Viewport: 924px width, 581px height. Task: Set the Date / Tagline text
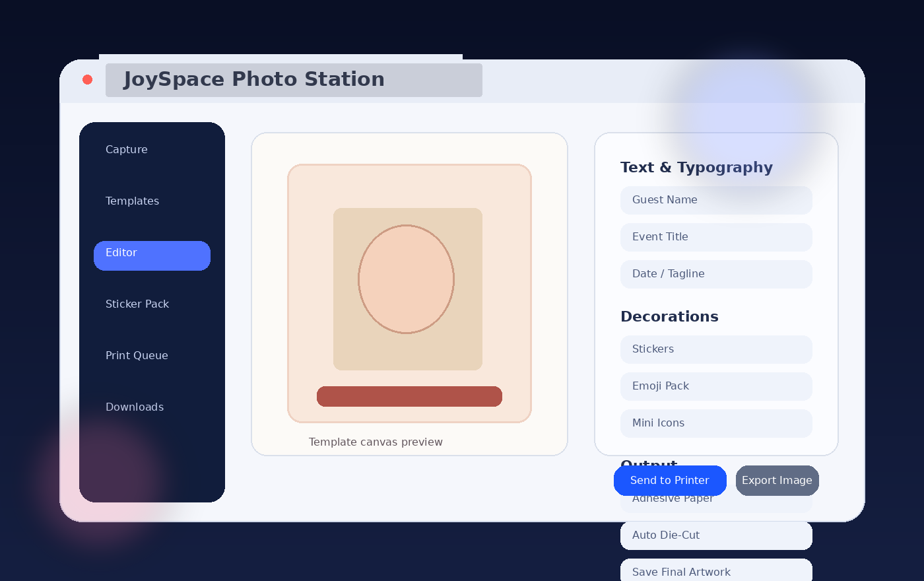click(x=716, y=274)
